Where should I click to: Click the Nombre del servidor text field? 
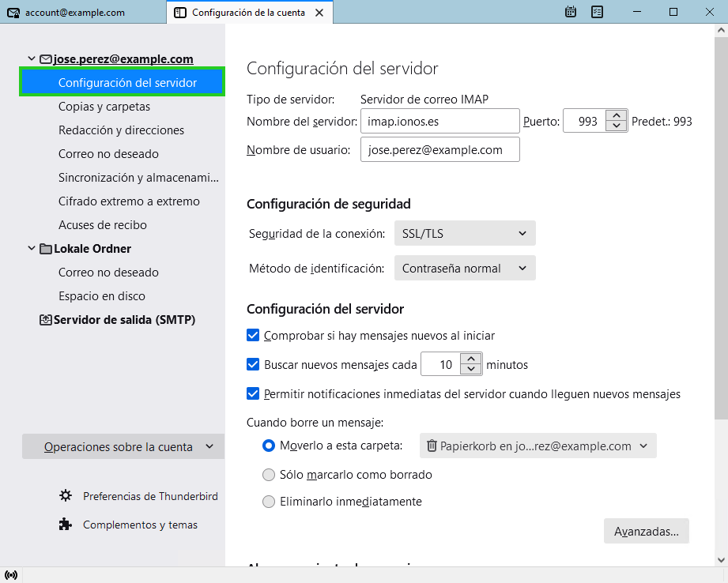(x=439, y=122)
